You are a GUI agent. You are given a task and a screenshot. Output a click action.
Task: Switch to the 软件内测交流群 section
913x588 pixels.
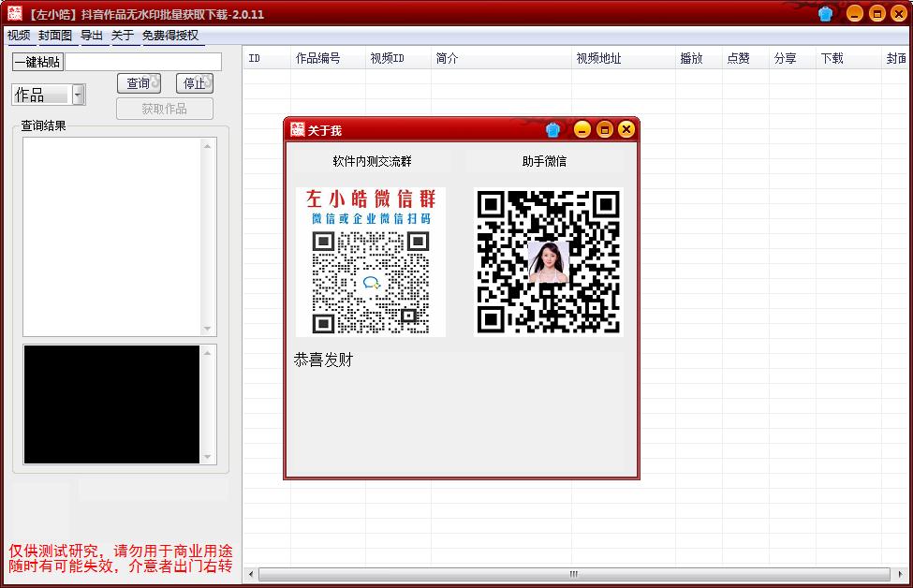click(x=371, y=160)
